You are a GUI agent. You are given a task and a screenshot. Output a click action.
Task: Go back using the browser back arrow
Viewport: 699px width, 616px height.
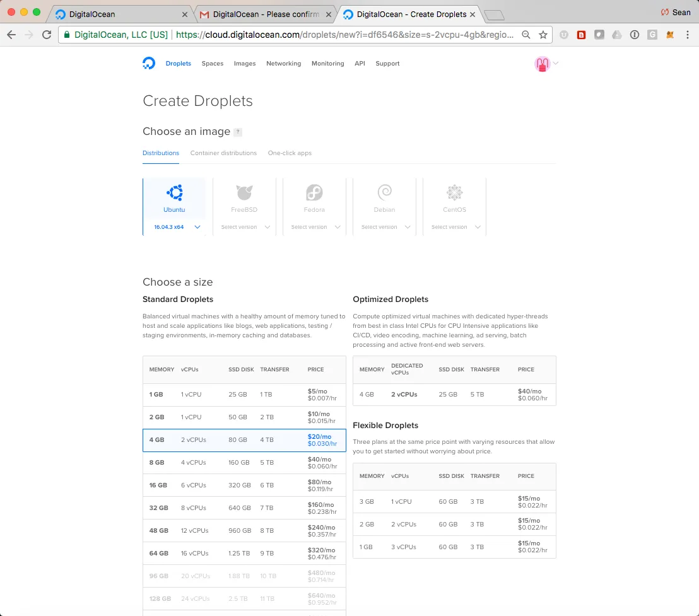coord(11,35)
